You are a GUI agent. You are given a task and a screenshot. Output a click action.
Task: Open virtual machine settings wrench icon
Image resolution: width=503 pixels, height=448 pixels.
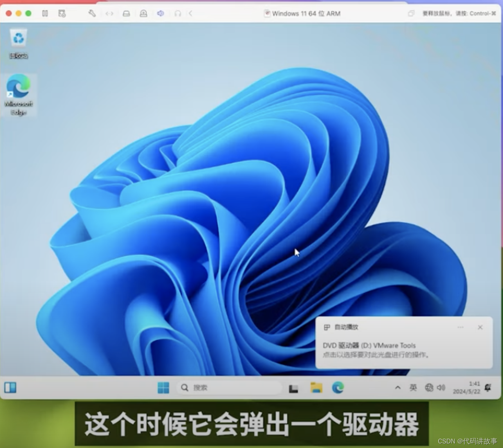click(x=92, y=14)
